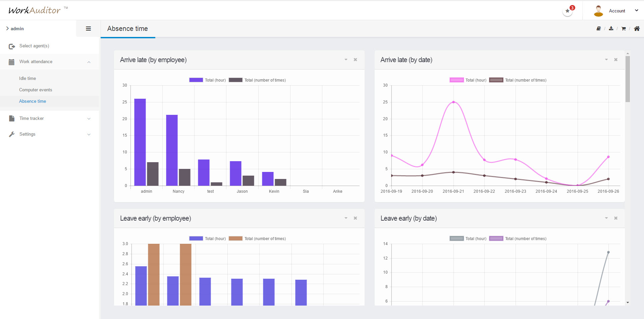Screen dimensions: 644x319
Task: Open the shopping cart icon
Action: [x=624, y=29]
